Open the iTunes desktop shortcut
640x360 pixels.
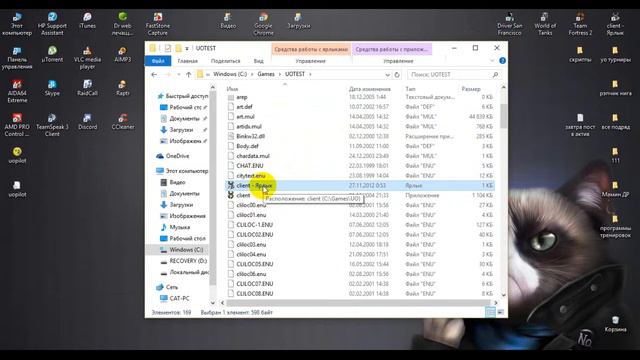point(87,20)
